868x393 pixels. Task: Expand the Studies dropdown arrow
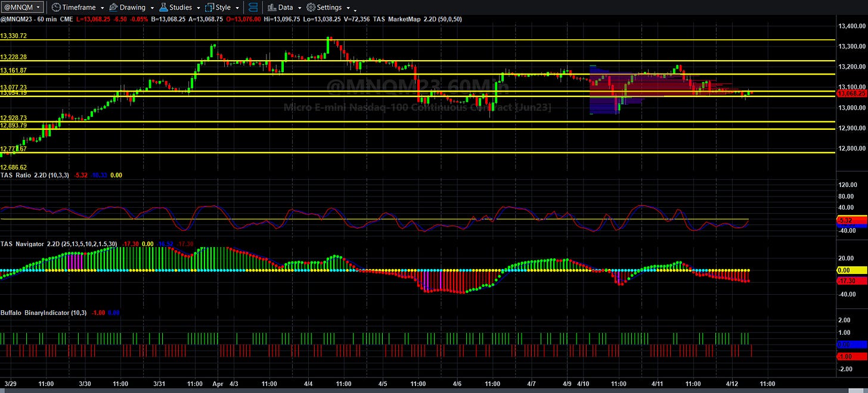pyautogui.click(x=199, y=8)
